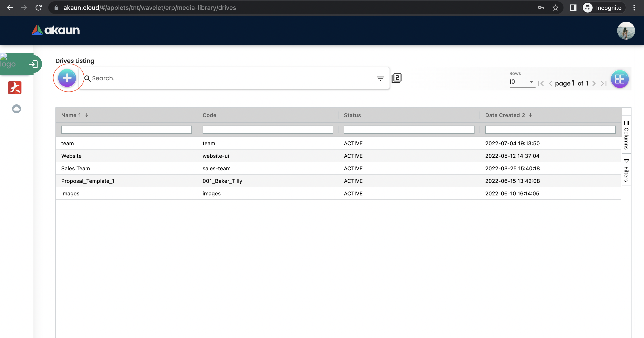Viewport: 644px width, 338px height.
Task: Sort by Date Created column header
Action: pos(505,115)
